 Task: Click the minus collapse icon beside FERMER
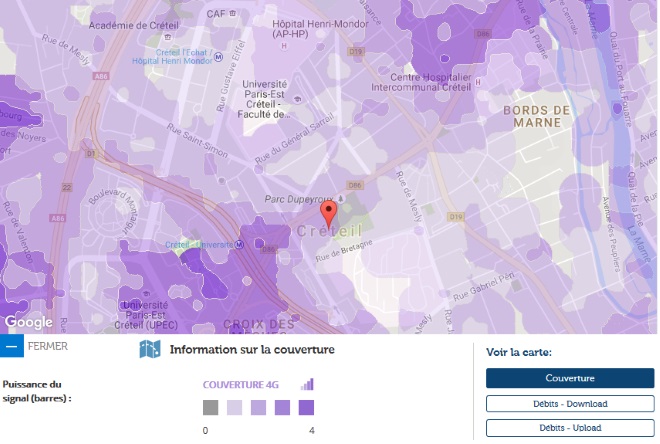(11, 347)
